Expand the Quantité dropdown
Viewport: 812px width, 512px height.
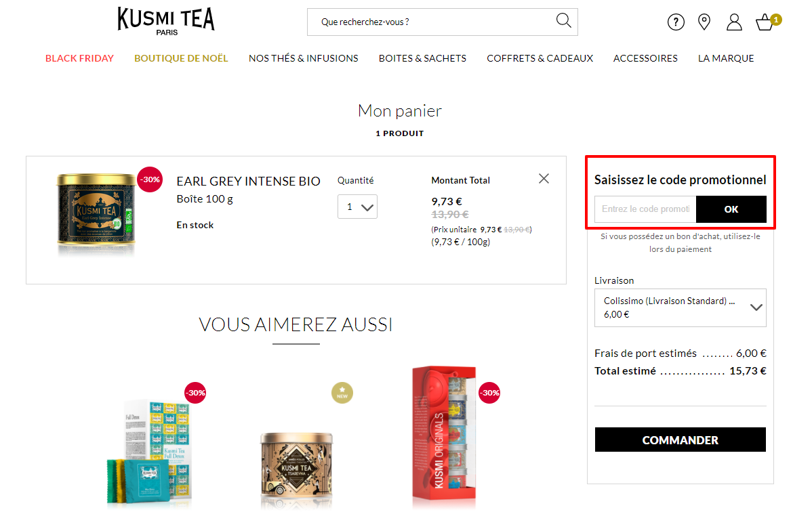[x=357, y=207]
